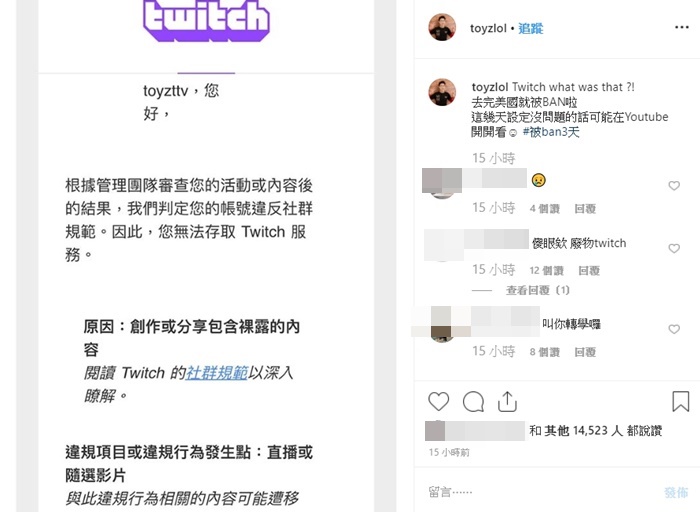Like the 廢物twitch comment
Viewport: 700px width, 512px height.
(674, 248)
